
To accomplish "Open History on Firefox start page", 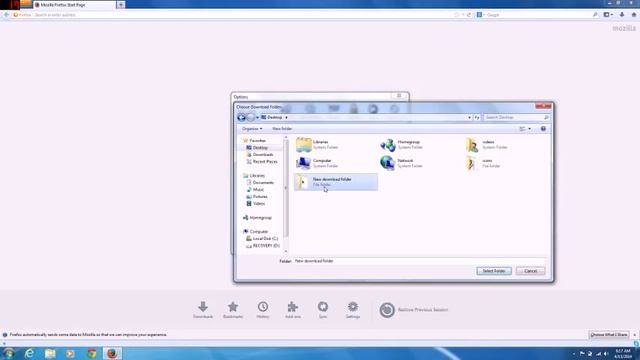I will pyautogui.click(x=263, y=310).
